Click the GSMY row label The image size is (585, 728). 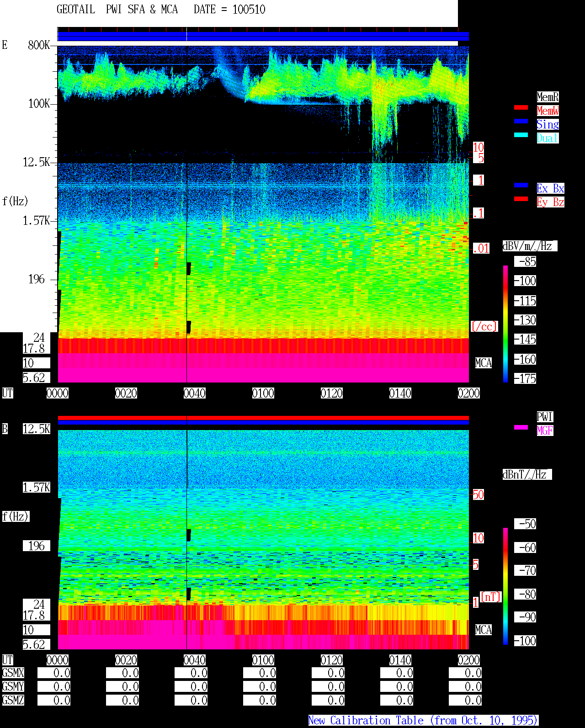coord(13,686)
